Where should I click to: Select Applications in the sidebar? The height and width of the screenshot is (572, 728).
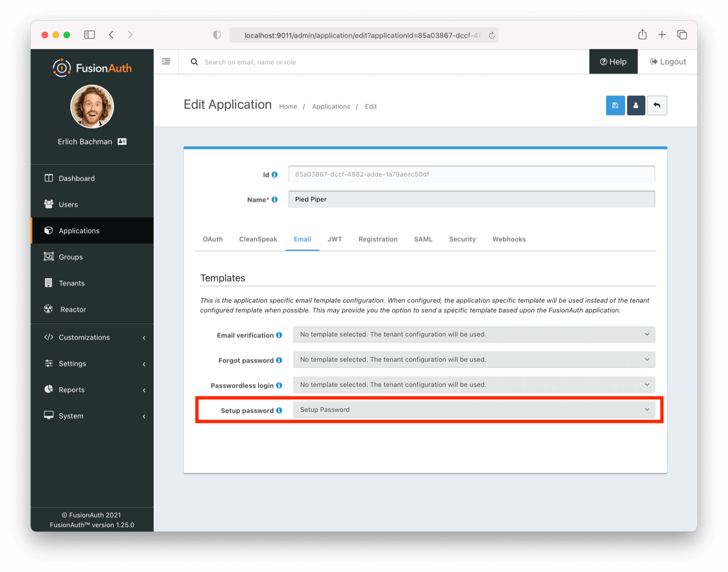92,231
